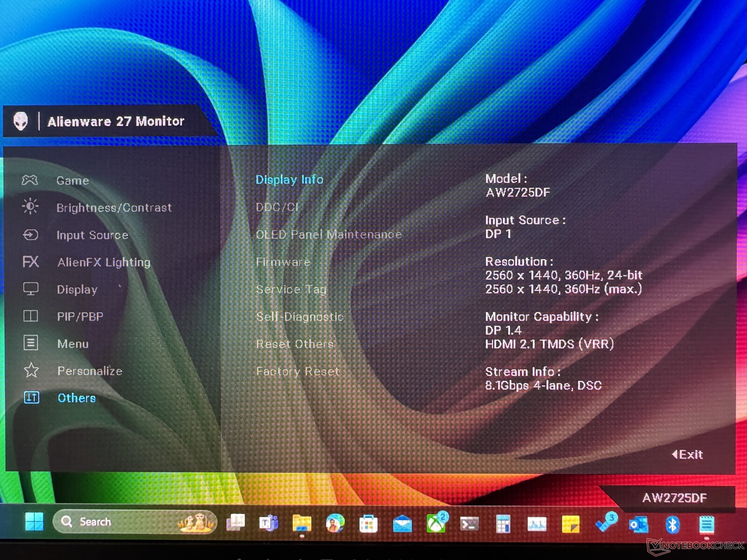
Task: Select the Game menu controller icon
Action: point(30,180)
